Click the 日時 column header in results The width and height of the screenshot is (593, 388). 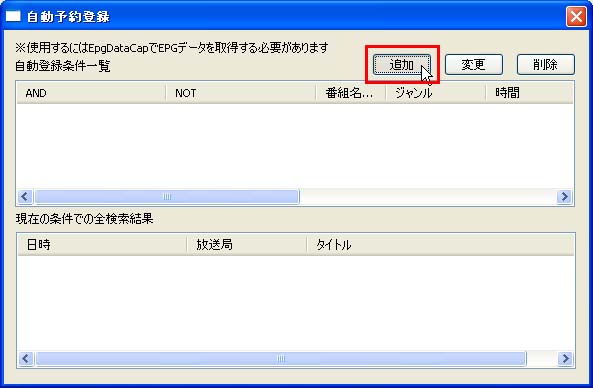tap(102, 245)
